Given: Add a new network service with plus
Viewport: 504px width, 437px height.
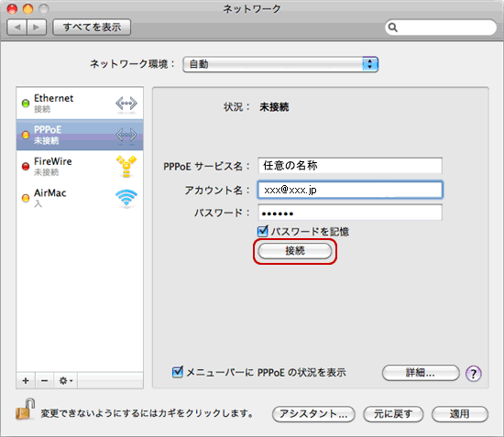Looking at the screenshot, I should [x=26, y=381].
